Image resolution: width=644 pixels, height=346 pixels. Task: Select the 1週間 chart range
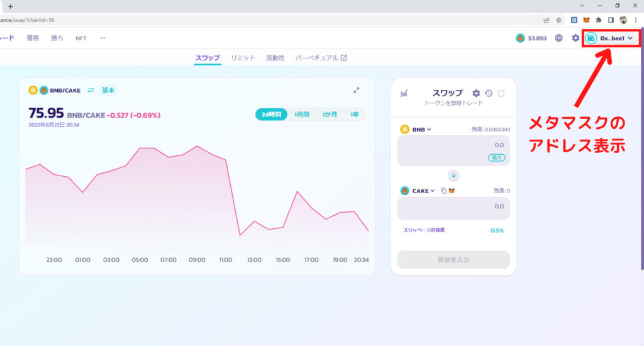click(x=301, y=114)
